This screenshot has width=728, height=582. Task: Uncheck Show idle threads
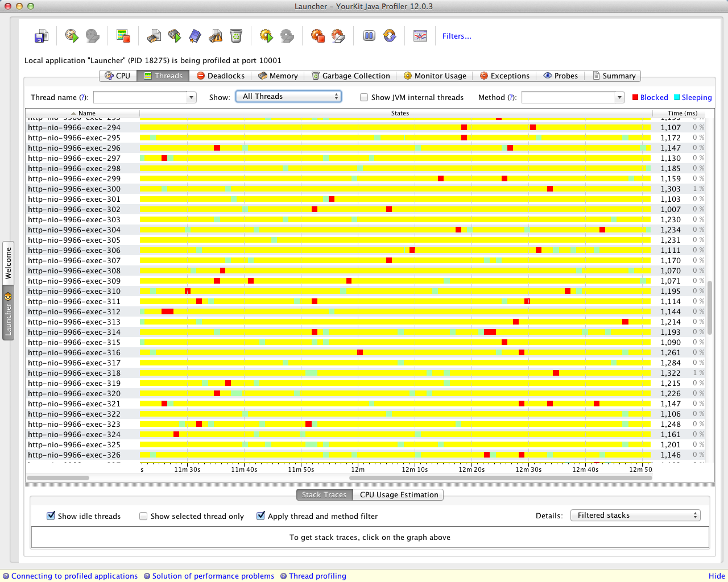[x=51, y=516]
